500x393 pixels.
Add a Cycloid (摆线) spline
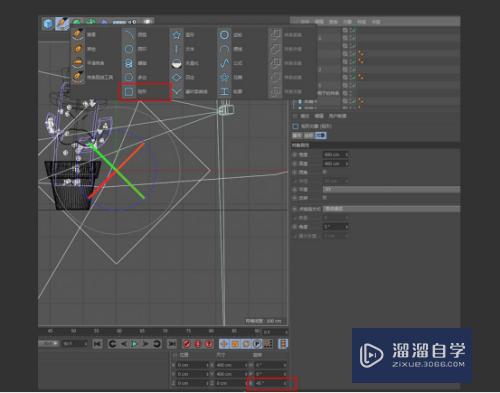[x=224, y=49]
